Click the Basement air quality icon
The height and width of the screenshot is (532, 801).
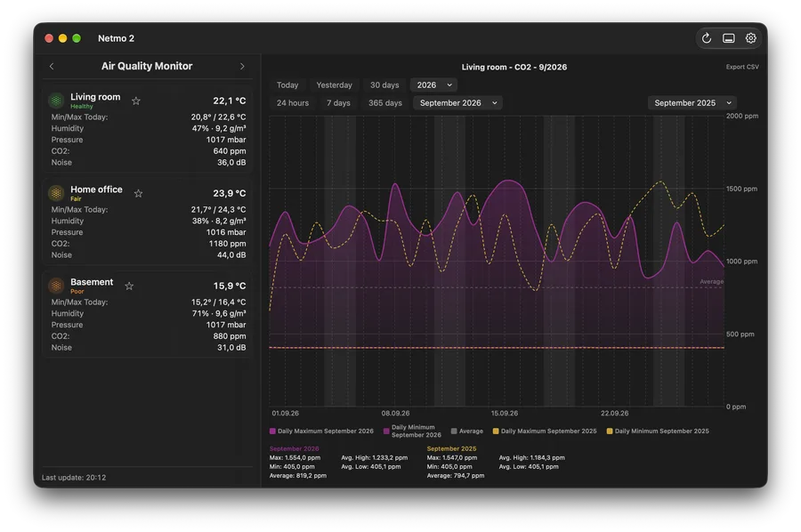coord(56,286)
